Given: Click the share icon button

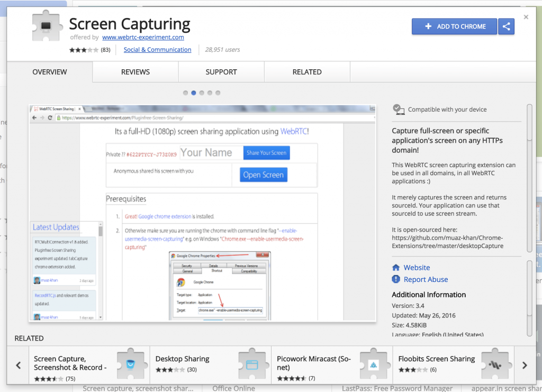Looking at the screenshot, I should pyautogui.click(x=506, y=26).
